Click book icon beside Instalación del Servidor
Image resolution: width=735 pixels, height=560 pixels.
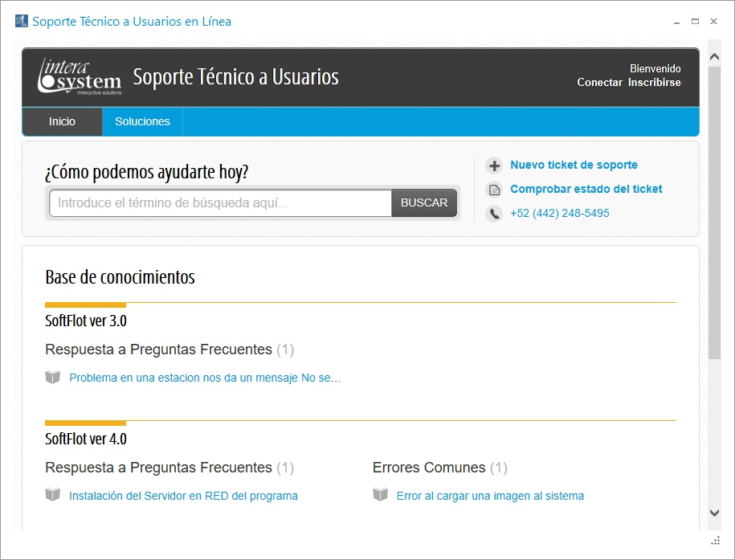point(53,496)
